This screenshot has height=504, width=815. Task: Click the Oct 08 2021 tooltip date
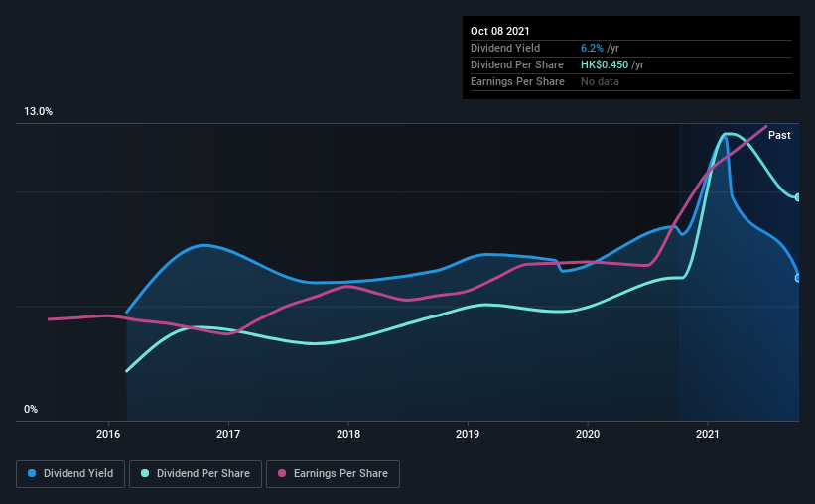click(x=500, y=31)
